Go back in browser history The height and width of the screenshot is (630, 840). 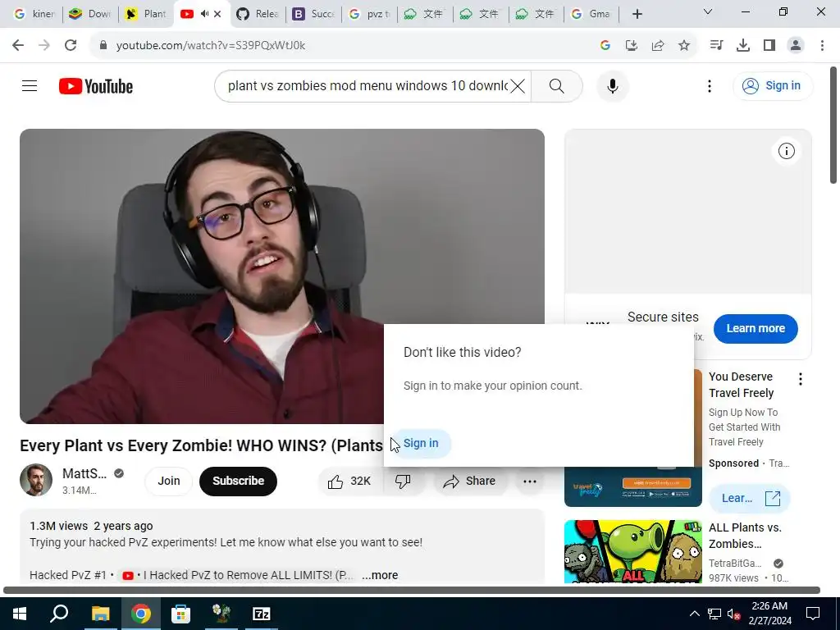point(18,45)
